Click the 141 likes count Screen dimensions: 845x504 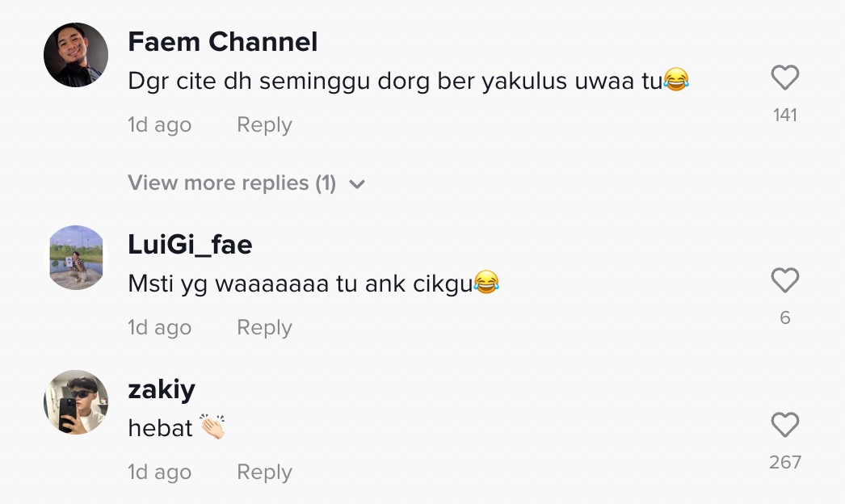784,115
